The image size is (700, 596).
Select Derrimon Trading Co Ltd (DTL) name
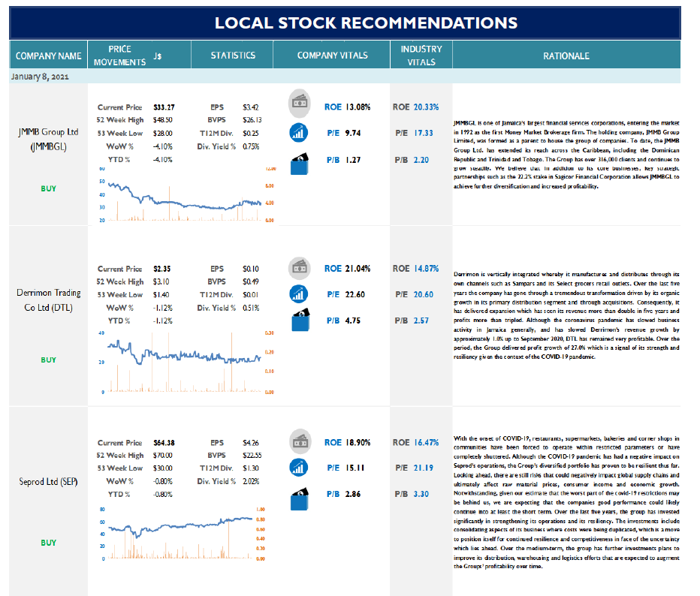(x=48, y=300)
